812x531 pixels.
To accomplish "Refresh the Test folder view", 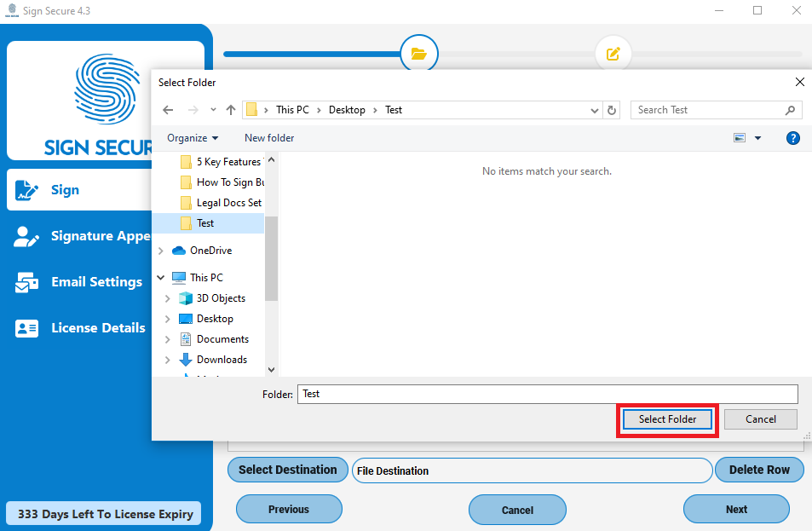I will [x=612, y=110].
